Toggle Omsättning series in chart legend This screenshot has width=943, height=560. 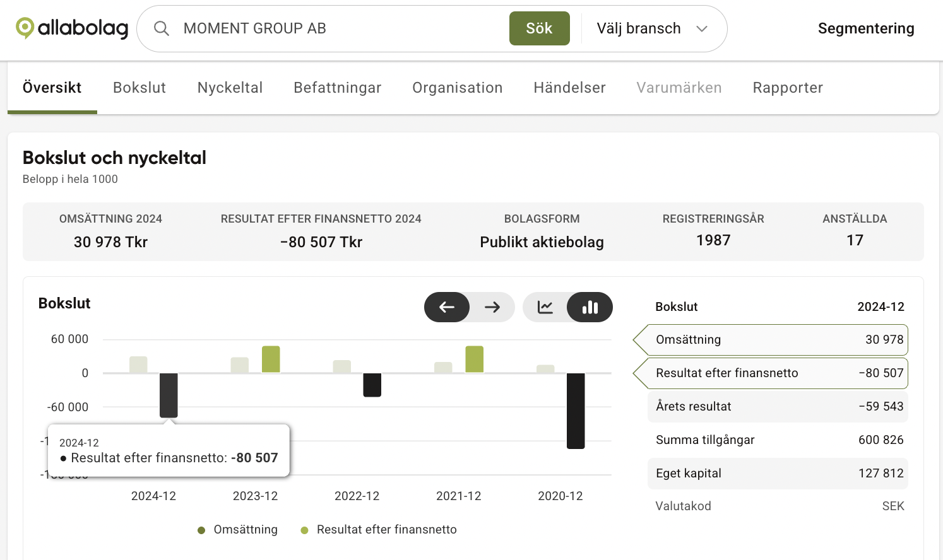point(238,530)
